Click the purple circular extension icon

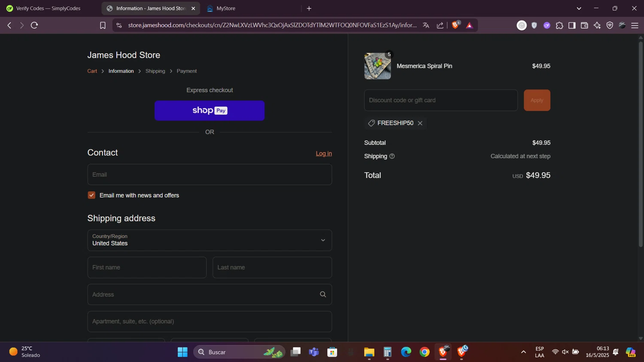547,25
